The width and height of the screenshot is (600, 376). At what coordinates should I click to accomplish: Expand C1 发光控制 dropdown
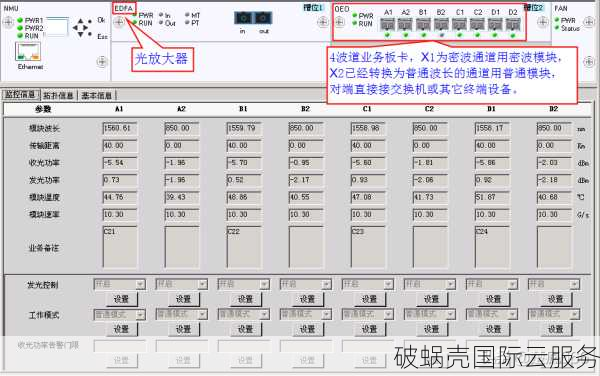(388, 284)
